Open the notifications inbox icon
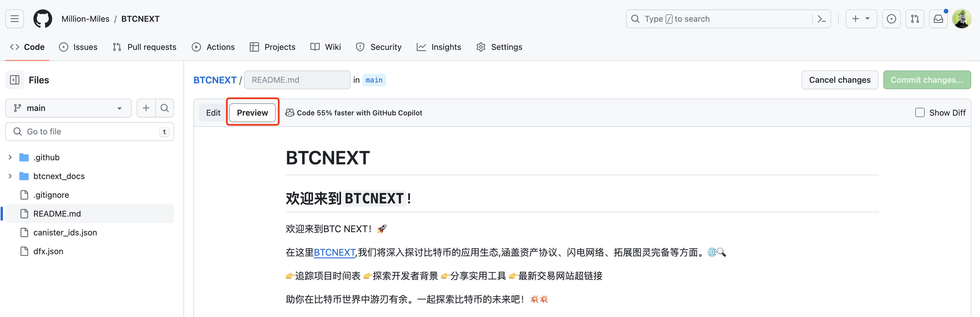This screenshot has width=980, height=317. (x=938, y=19)
